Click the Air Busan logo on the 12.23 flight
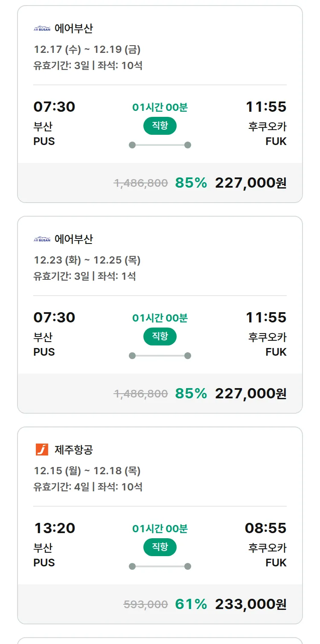 coord(42,240)
